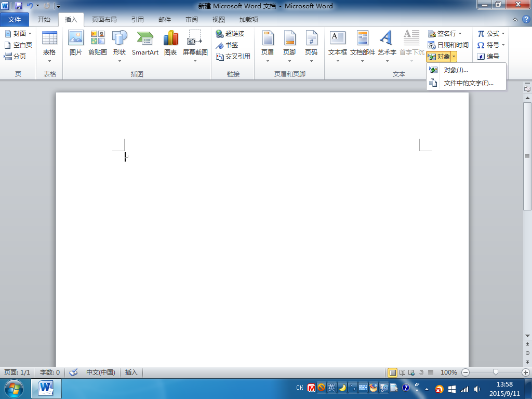Switch to Outline view
This screenshot has width=532, height=399.
point(421,373)
